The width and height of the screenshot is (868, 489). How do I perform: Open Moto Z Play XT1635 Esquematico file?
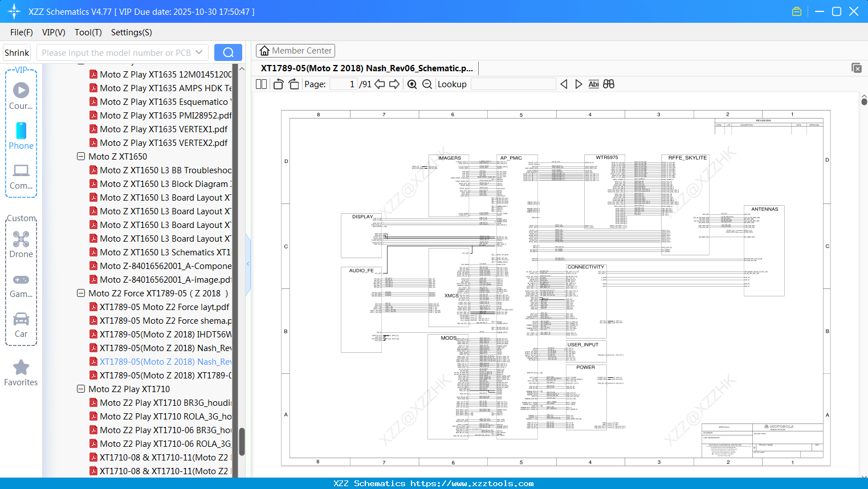[165, 101]
